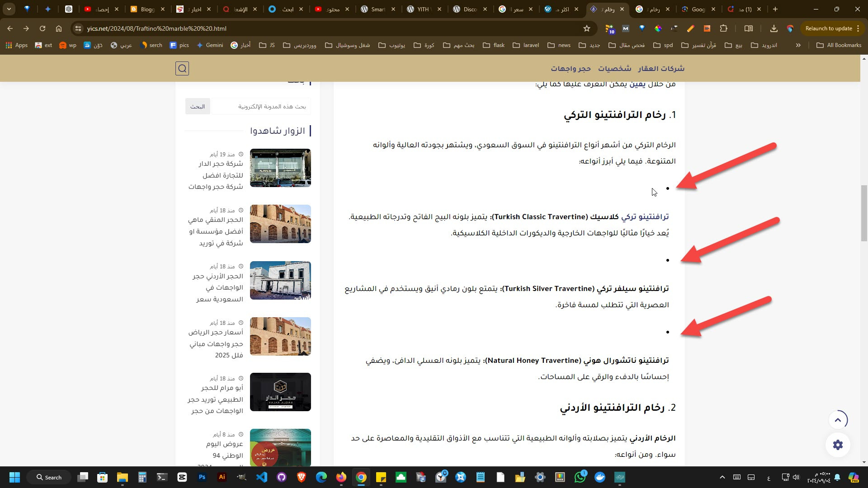Expand the hidden bookmarks overflow chevron
868x488 pixels.
798,45
